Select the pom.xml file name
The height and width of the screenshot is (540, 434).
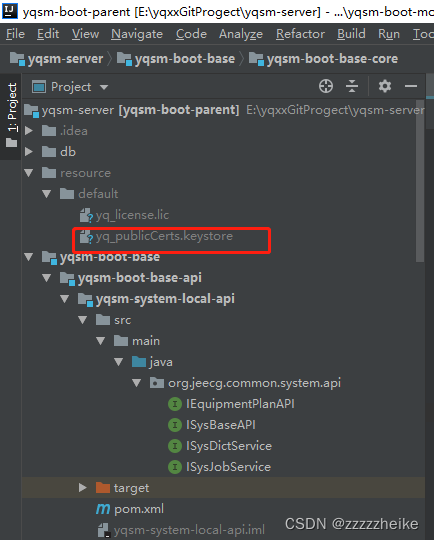[x=139, y=509]
